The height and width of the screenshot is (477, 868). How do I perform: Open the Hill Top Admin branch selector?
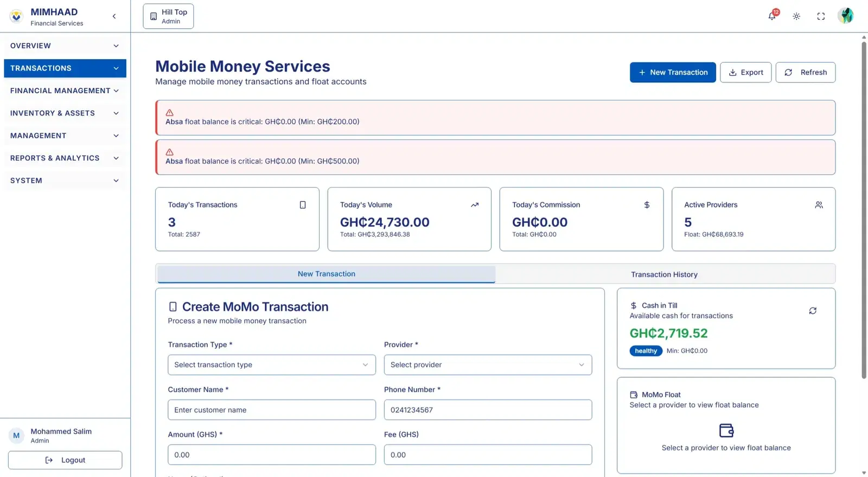pyautogui.click(x=168, y=16)
